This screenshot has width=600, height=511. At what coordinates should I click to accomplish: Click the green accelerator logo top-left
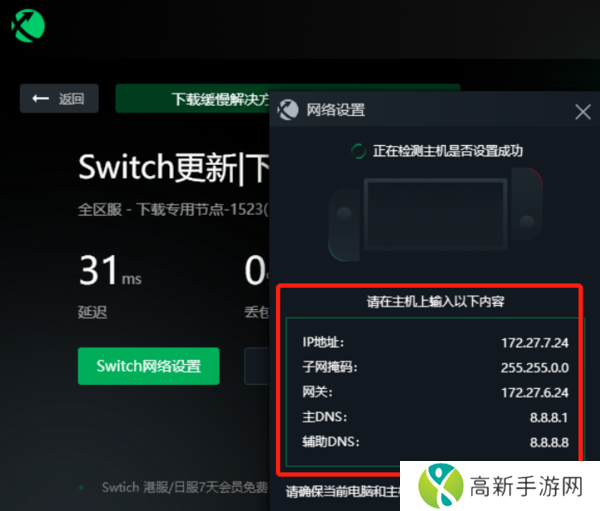[28, 26]
